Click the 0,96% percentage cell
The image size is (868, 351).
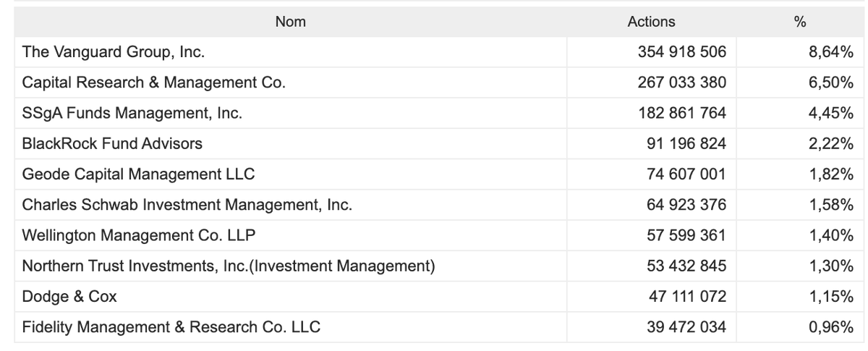831,327
